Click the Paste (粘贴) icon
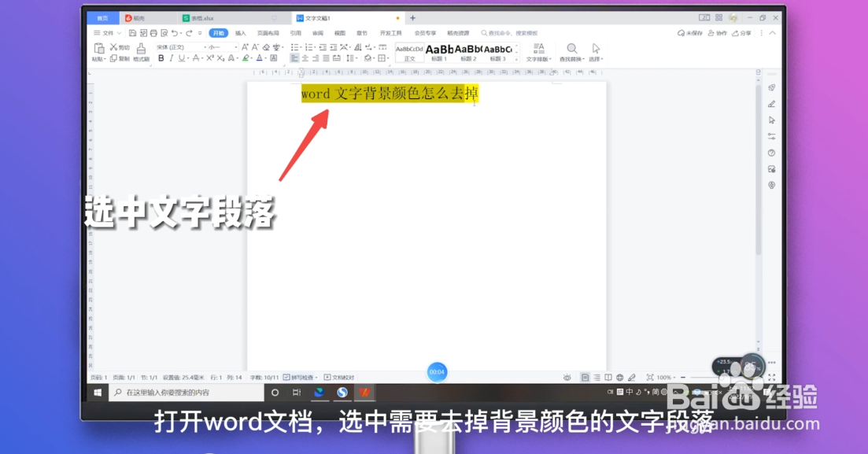868x454 pixels. [x=100, y=48]
